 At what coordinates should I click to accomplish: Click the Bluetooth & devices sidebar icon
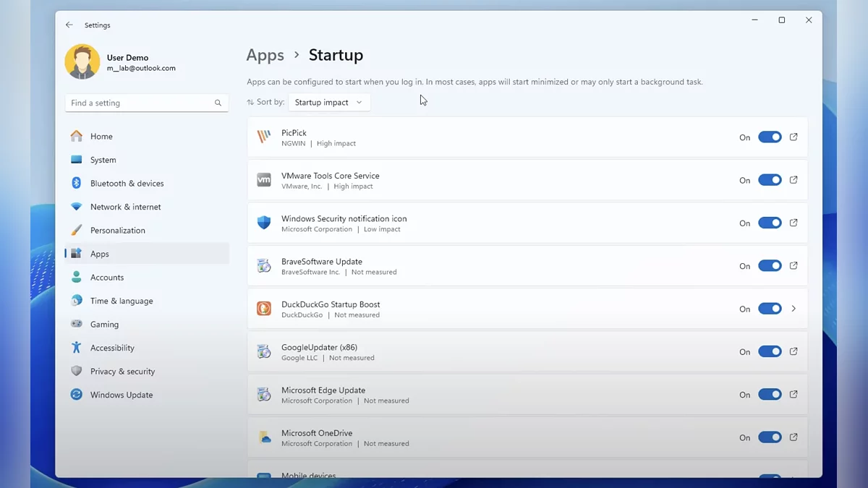(75, 183)
